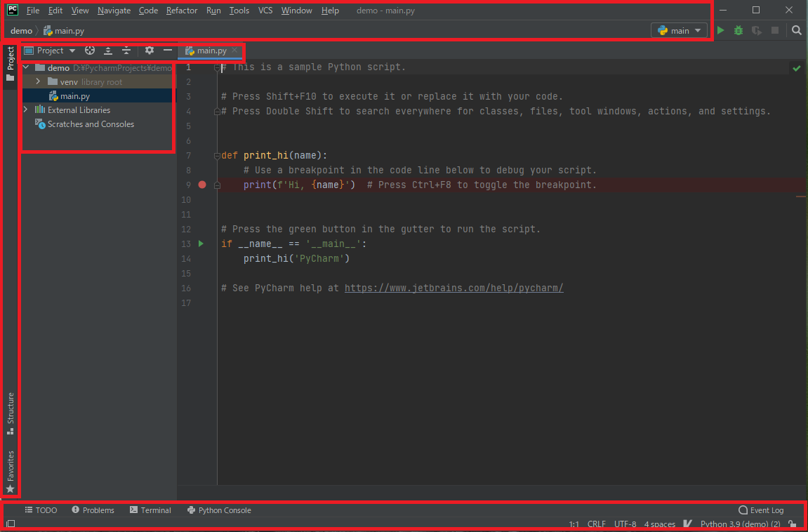Screen dimensions: 808x532
Task: Open the Structure tool window
Action: (x=11, y=414)
